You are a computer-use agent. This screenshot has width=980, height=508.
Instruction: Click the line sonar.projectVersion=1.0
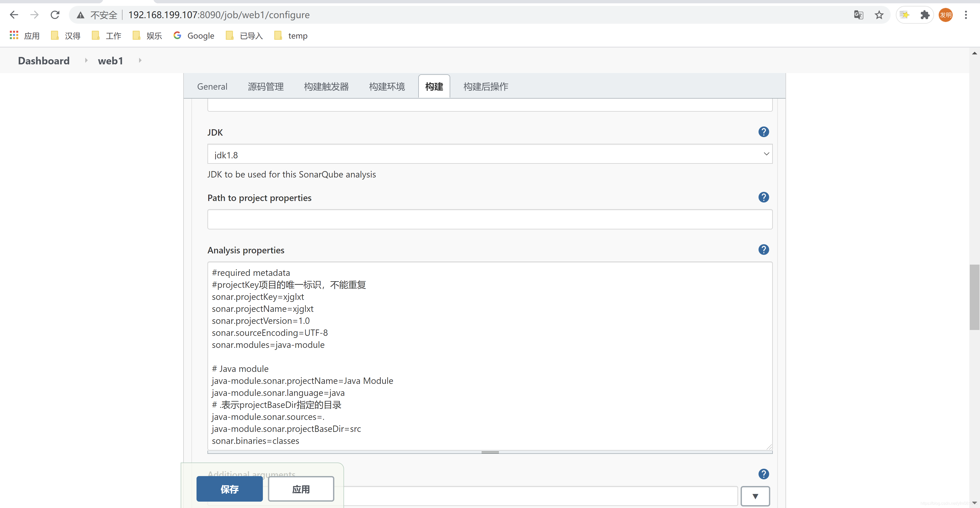(261, 321)
